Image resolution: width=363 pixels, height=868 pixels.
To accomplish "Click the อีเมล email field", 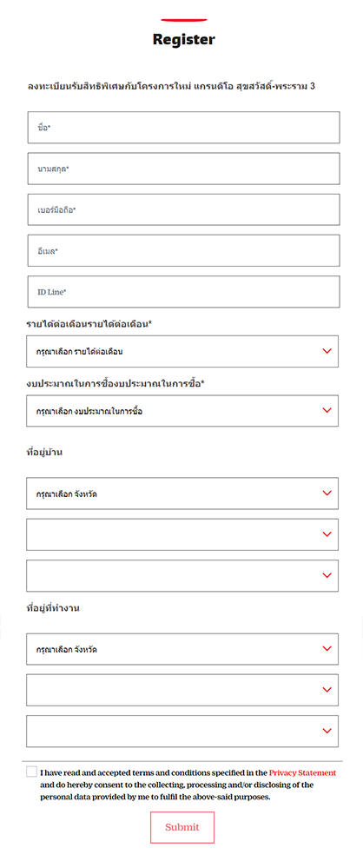I will tap(184, 250).
